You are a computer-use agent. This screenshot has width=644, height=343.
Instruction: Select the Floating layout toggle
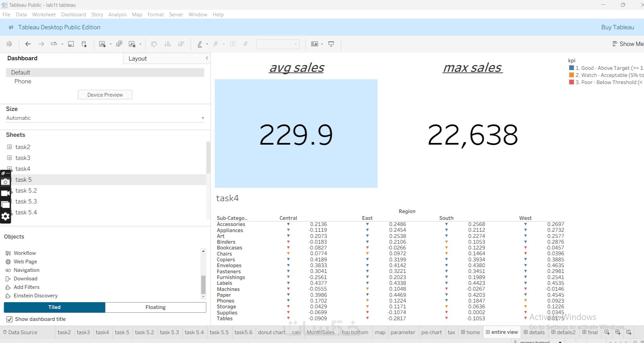click(156, 307)
